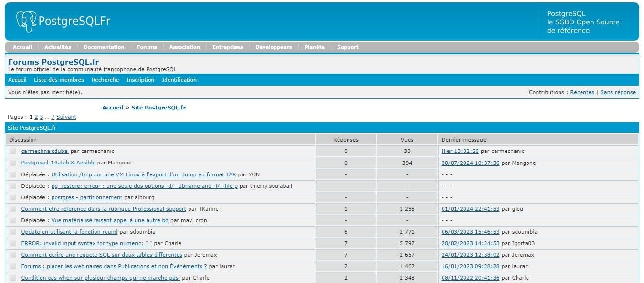Open last message 08/11/2022 20:41:36
Image resolution: width=644 pixels, height=283 pixels.
coord(471,278)
